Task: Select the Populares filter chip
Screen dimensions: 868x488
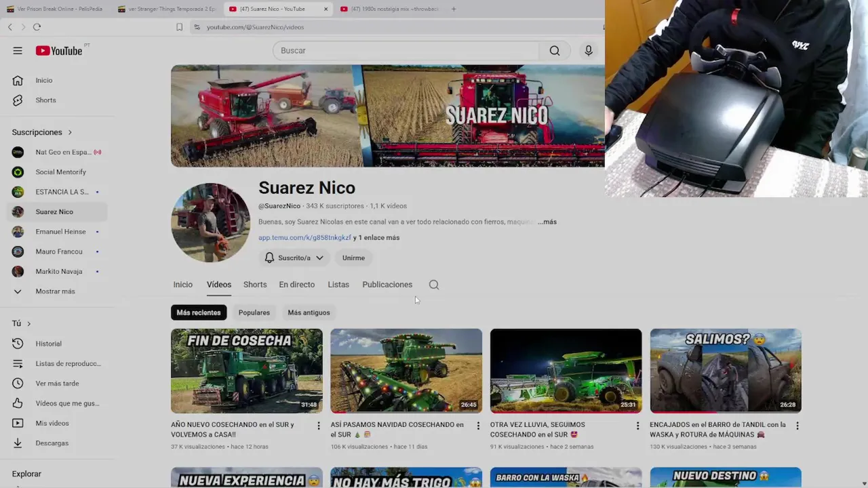Action: (x=254, y=312)
